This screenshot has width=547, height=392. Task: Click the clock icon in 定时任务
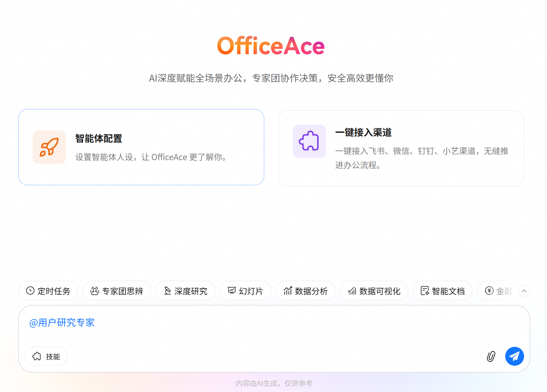30,291
